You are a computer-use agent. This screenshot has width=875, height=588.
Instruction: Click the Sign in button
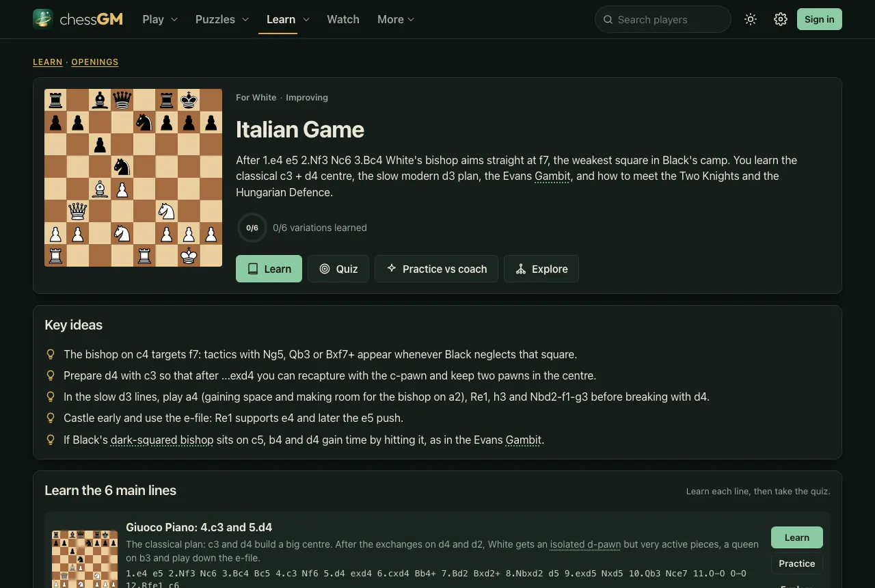pyautogui.click(x=819, y=19)
